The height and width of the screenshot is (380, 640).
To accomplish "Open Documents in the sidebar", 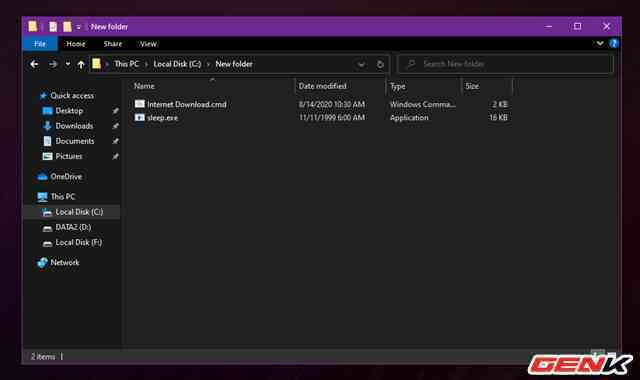I will (75, 141).
